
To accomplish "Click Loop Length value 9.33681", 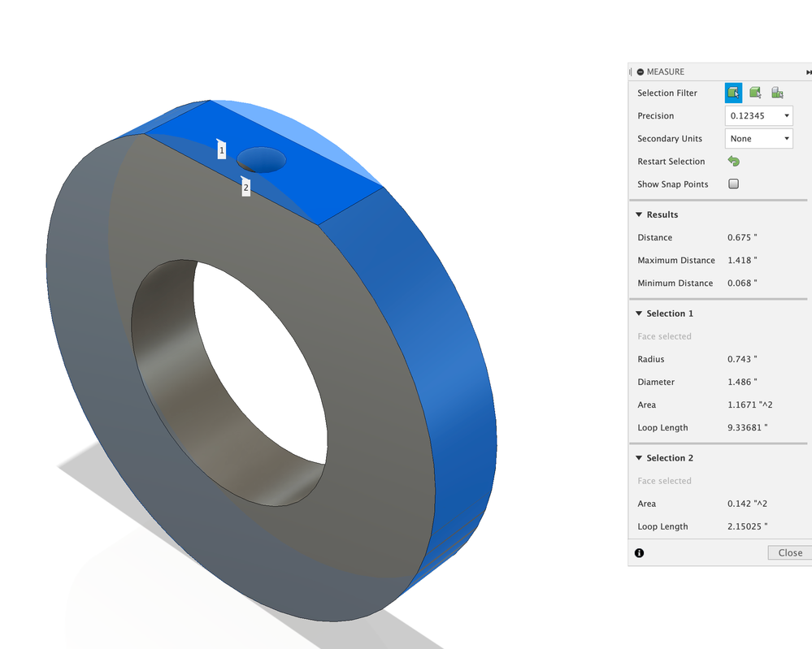I will pos(747,427).
